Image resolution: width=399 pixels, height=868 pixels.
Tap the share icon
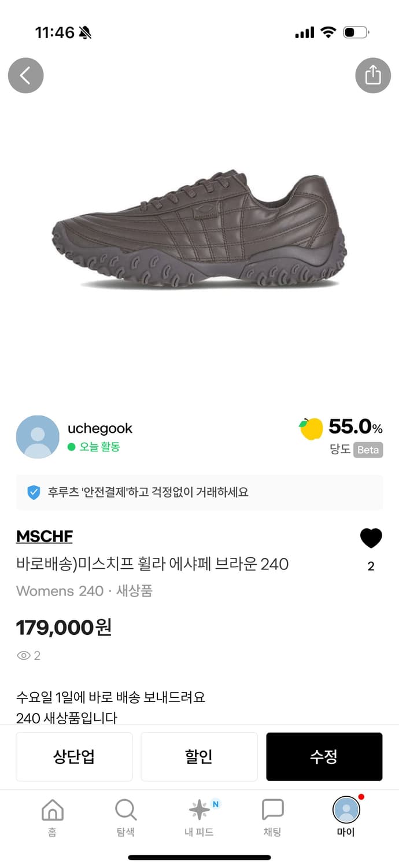(373, 75)
